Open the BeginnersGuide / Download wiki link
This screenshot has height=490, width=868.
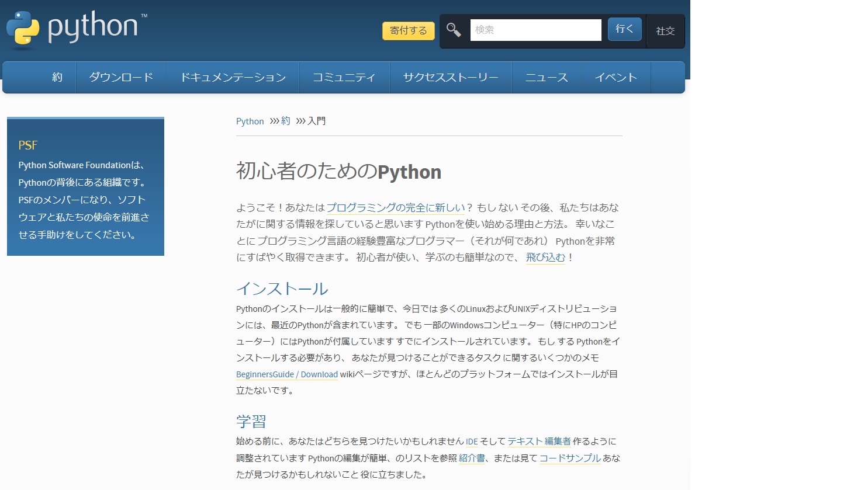coord(287,374)
